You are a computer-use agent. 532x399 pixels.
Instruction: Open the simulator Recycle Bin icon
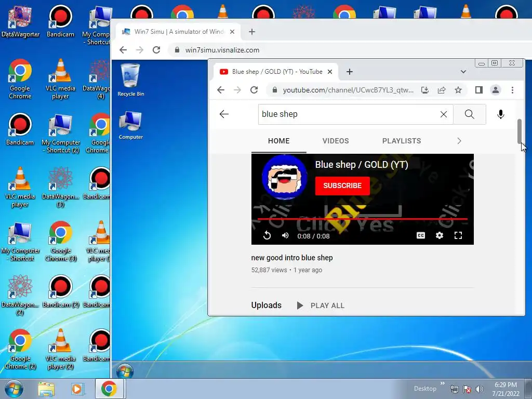click(130, 79)
